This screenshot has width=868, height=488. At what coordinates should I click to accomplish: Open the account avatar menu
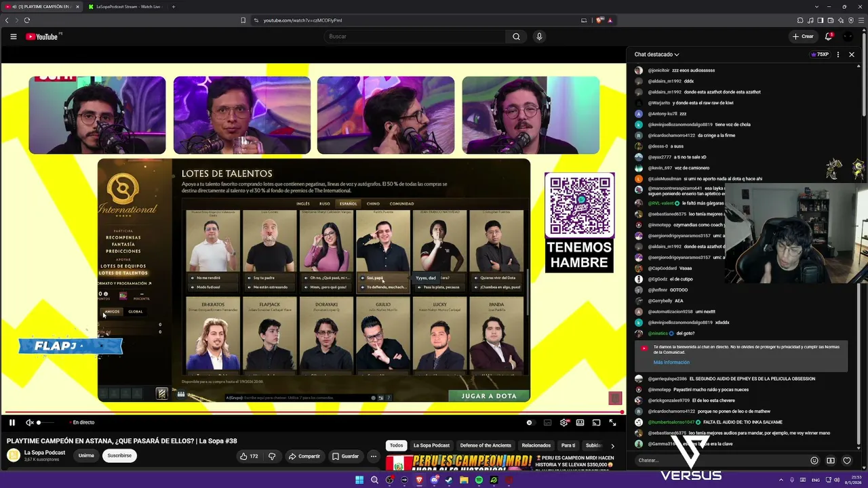(x=848, y=37)
